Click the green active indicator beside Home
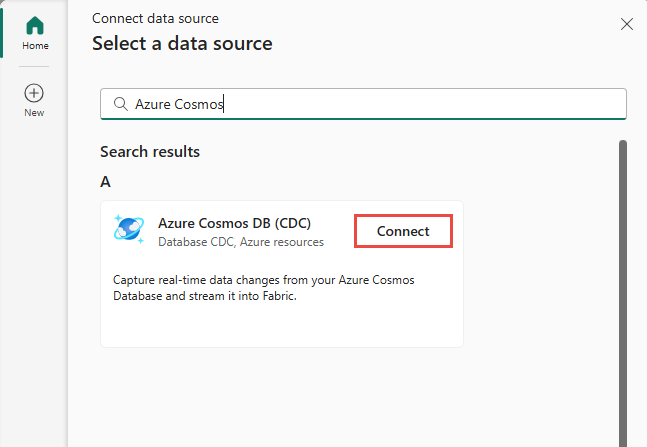 [x=3, y=33]
